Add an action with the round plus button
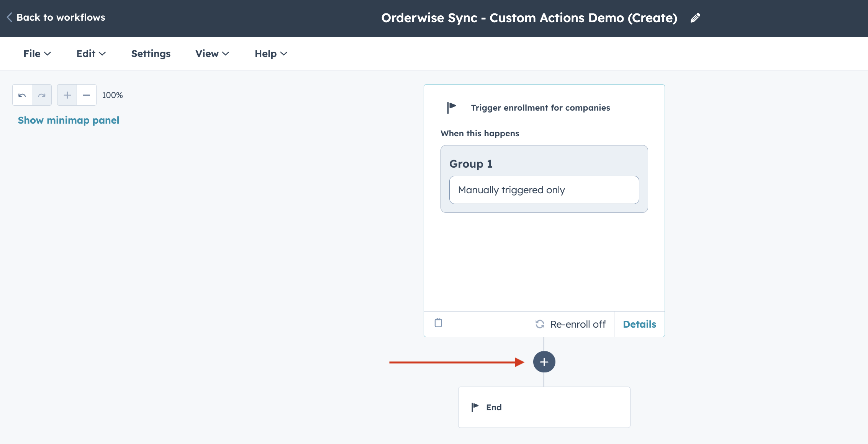The height and width of the screenshot is (444, 868). [x=544, y=362]
